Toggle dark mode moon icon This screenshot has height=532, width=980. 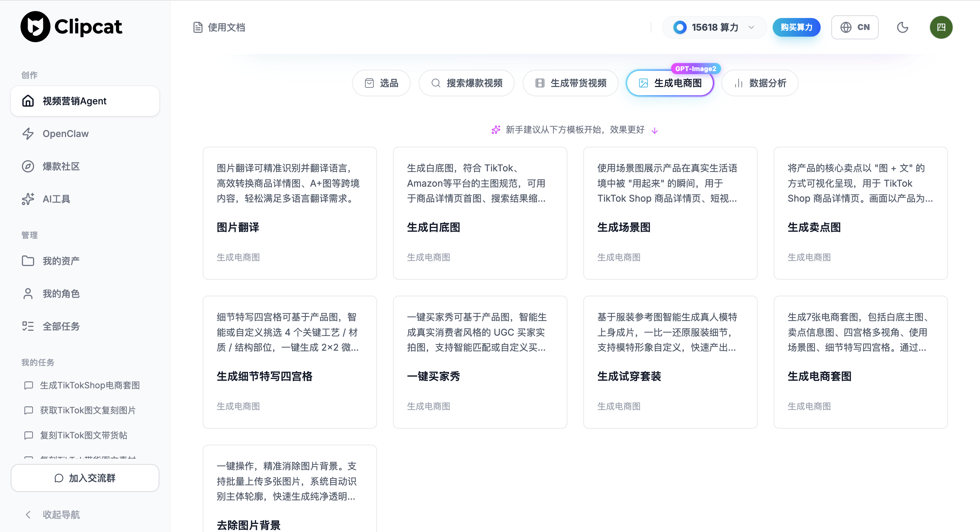pos(902,27)
